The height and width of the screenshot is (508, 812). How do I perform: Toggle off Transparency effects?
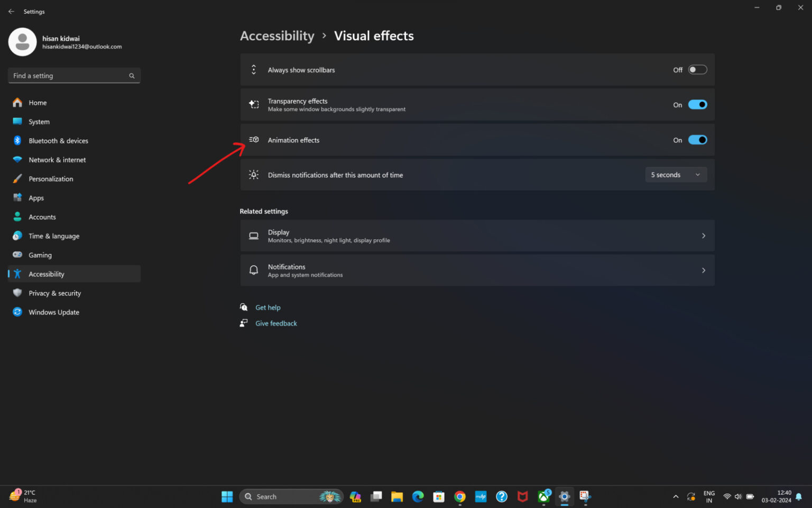coord(697,104)
